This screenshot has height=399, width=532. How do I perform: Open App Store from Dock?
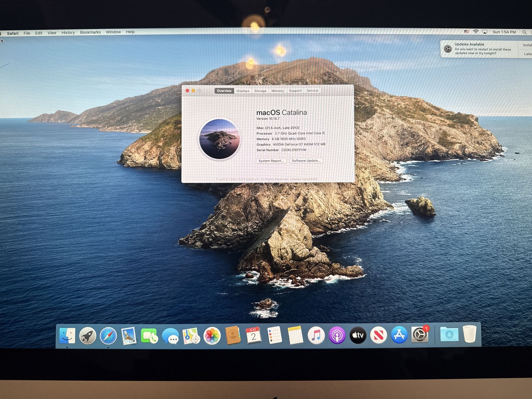tap(399, 335)
